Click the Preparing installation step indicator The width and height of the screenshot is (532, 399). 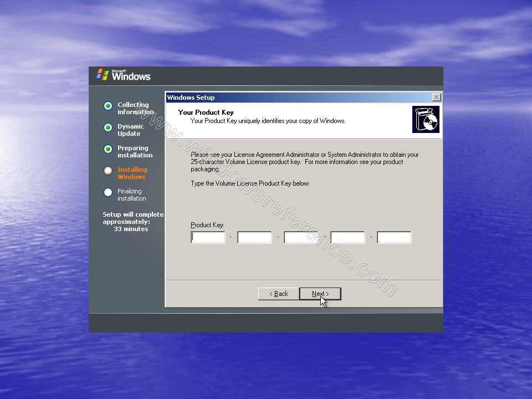pos(108,149)
